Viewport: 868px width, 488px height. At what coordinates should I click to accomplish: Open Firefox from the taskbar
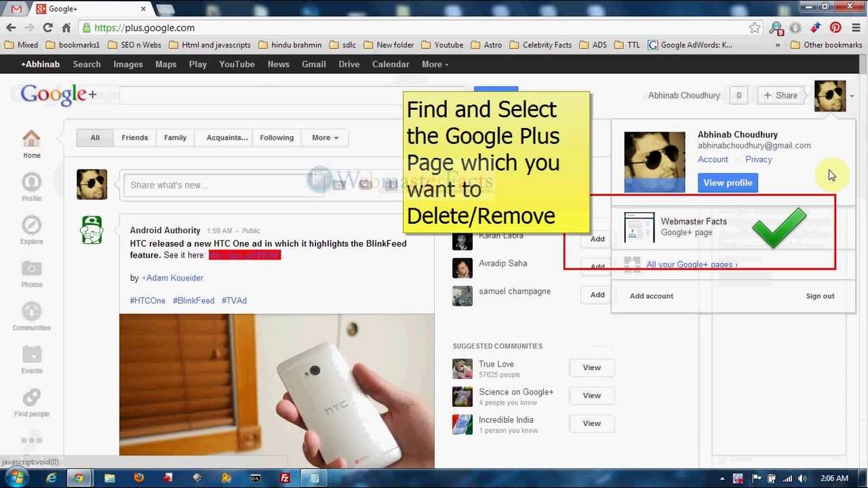pos(139,478)
